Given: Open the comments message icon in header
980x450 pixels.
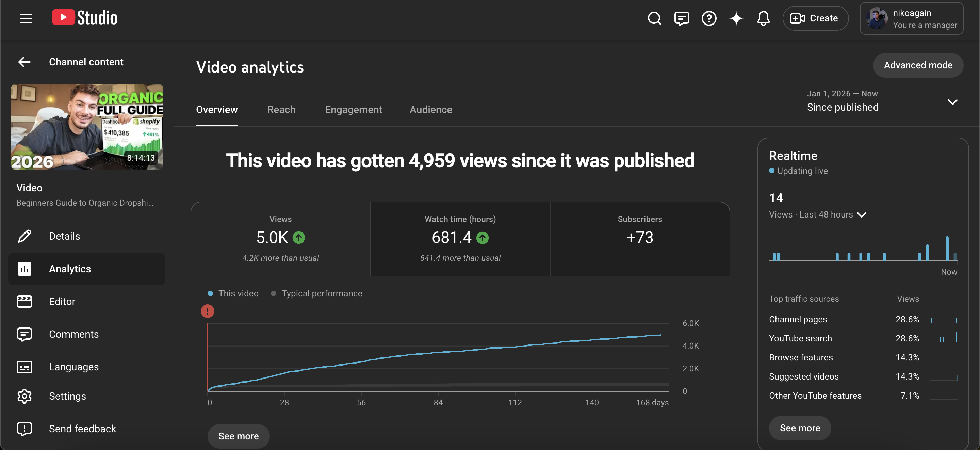Looking at the screenshot, I should (x=681, y=18).
